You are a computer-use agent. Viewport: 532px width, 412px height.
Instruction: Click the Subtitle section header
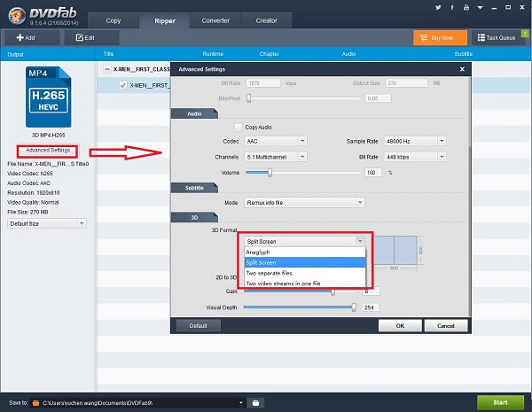click(x=194, y=188)
